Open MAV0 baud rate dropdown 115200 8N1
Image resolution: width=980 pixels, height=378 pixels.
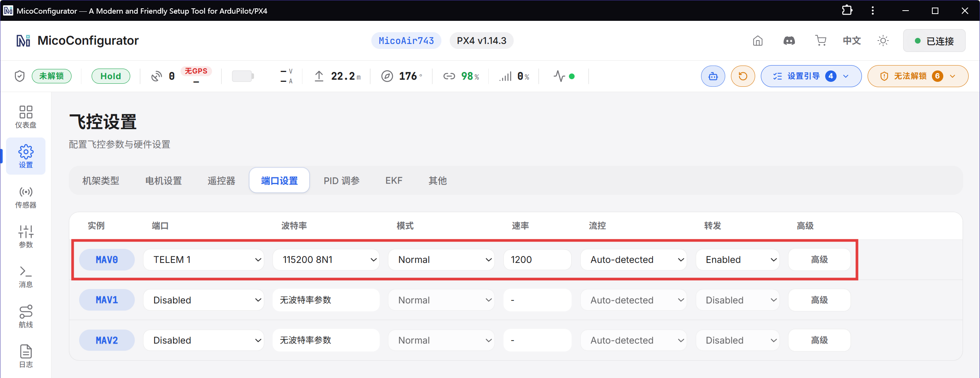coord(326,259)
